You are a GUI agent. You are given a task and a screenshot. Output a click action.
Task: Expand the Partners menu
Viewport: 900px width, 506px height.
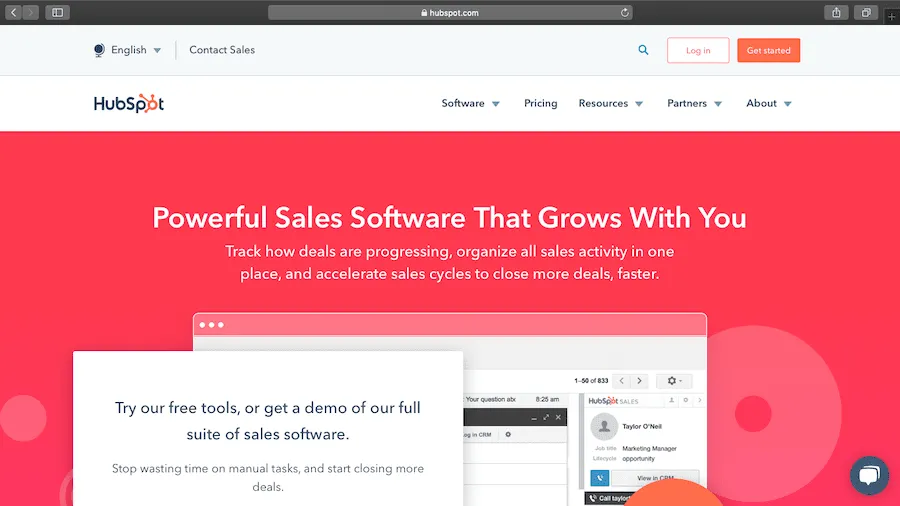pyautogui.click(x=695, y=103)
